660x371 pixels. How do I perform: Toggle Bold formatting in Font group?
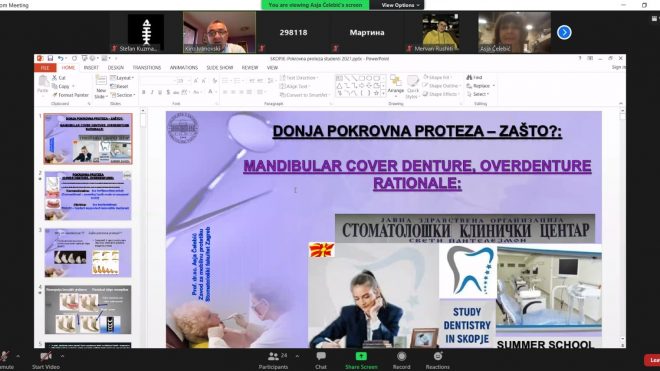point(144,92)
